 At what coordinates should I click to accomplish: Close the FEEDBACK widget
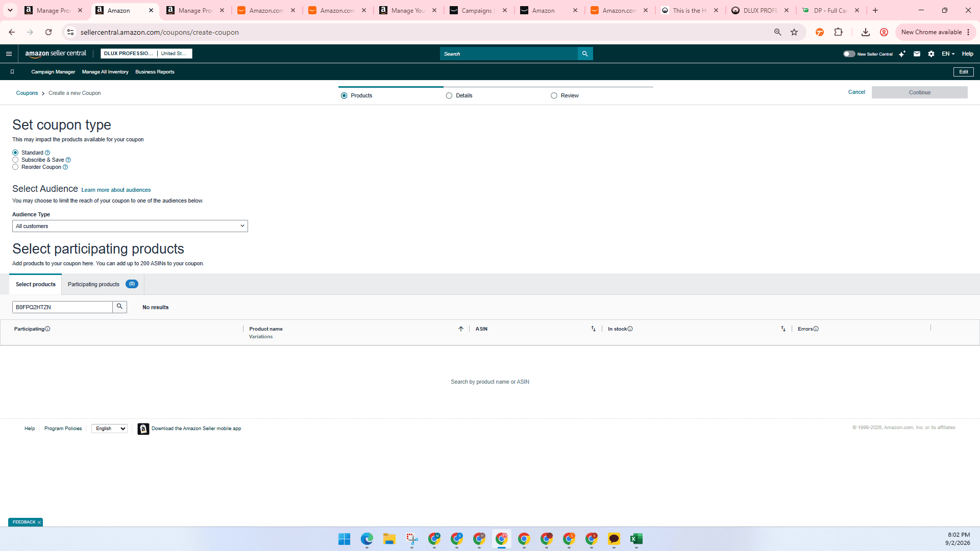tap(39, 522)
